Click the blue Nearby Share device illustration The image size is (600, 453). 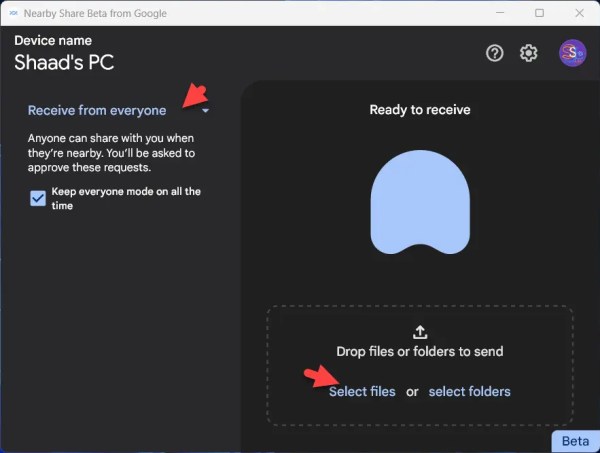coord(420,202)
